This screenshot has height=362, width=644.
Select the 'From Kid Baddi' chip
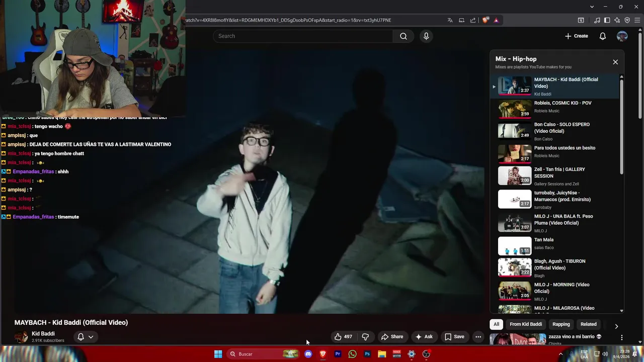pos(526,324)
